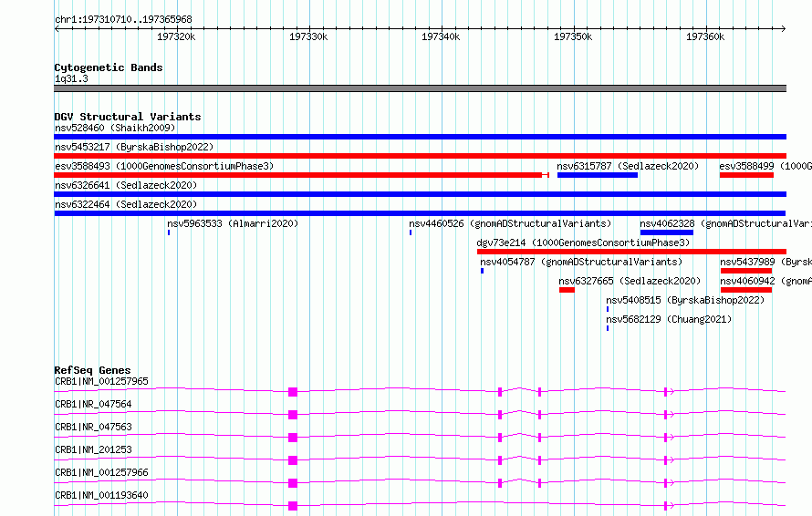Screen dimensions: 812x516
Task: Click the nsv5408515 (ByrskaBishop2022) variant marker
Action: 608,309
